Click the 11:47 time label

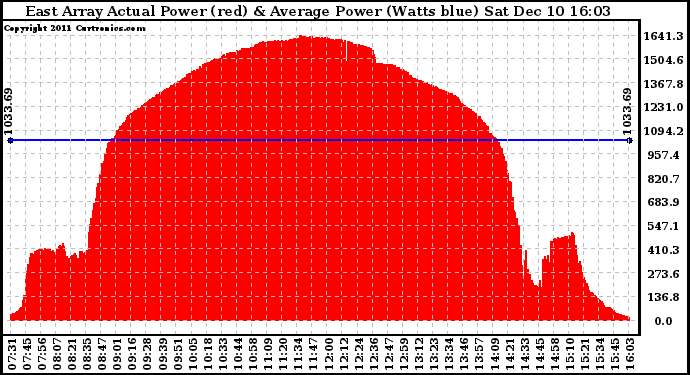pyautogui.click(x=314, y=354)
